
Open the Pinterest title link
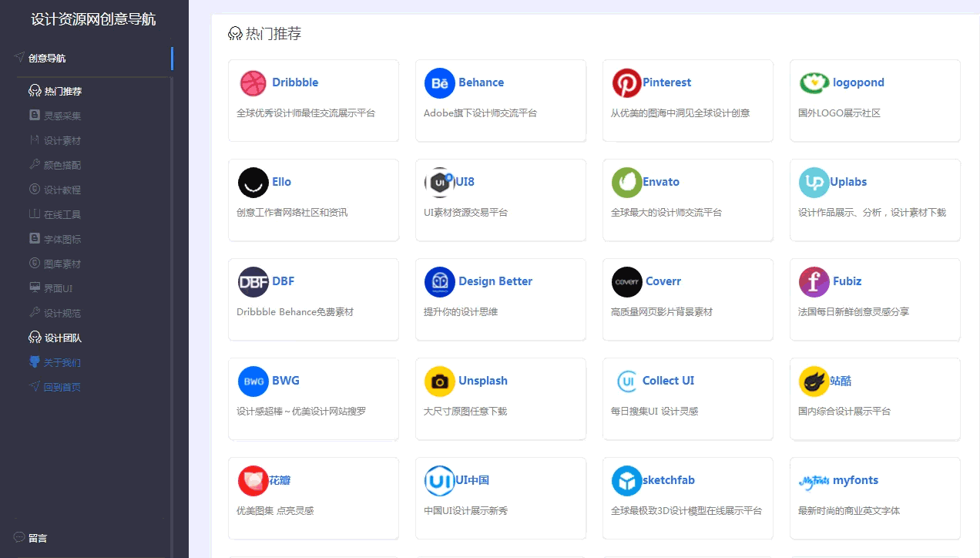coord(667,82)
